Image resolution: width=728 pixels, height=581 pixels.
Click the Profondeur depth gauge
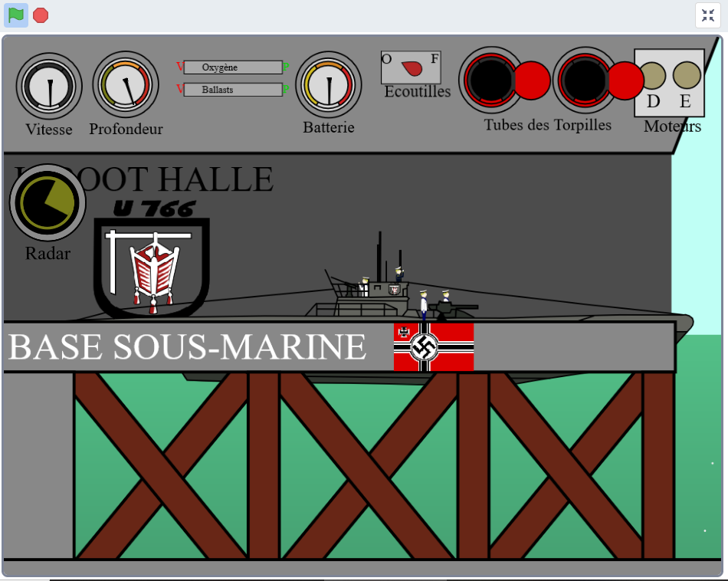[126, 84]
